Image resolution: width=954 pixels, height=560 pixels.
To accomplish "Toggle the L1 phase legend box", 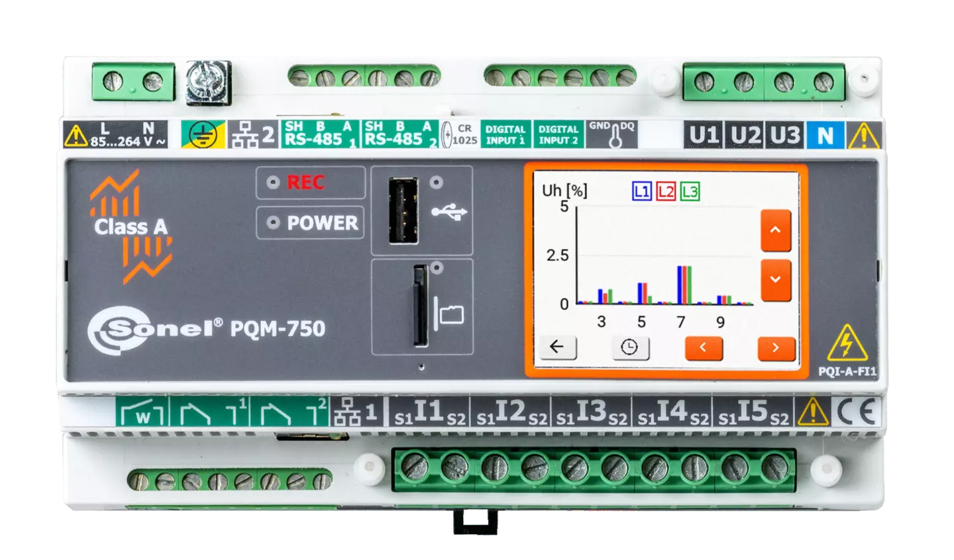I will [642, 192].
